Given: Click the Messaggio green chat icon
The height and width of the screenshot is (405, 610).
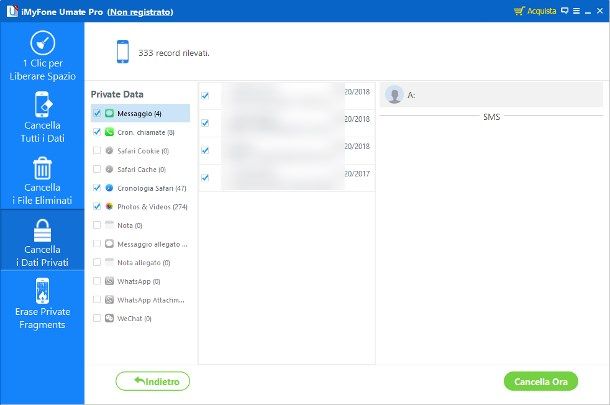Looking at the screenshot, I should pyautogui.click(x=109, y=113).
